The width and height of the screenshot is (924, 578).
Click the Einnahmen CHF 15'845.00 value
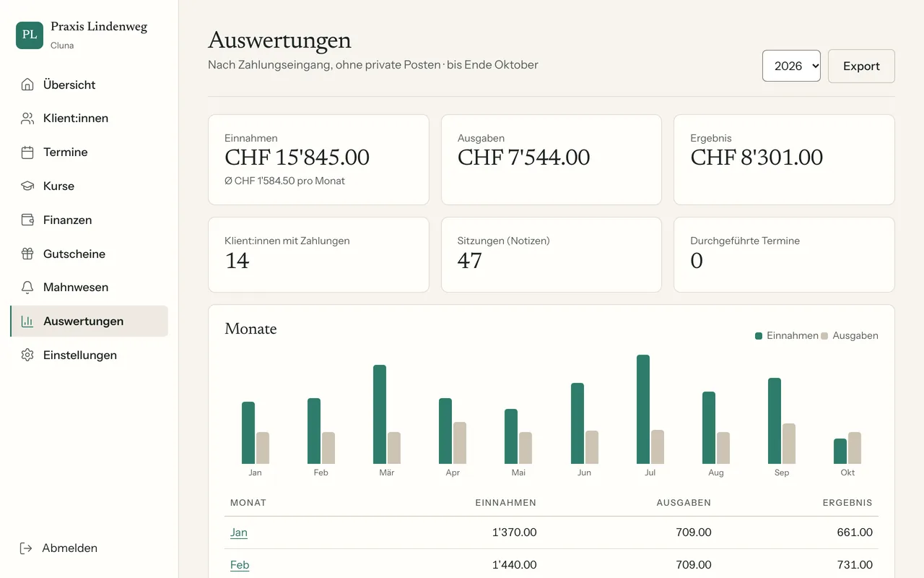pyautogui.click(x=297, y=158)
